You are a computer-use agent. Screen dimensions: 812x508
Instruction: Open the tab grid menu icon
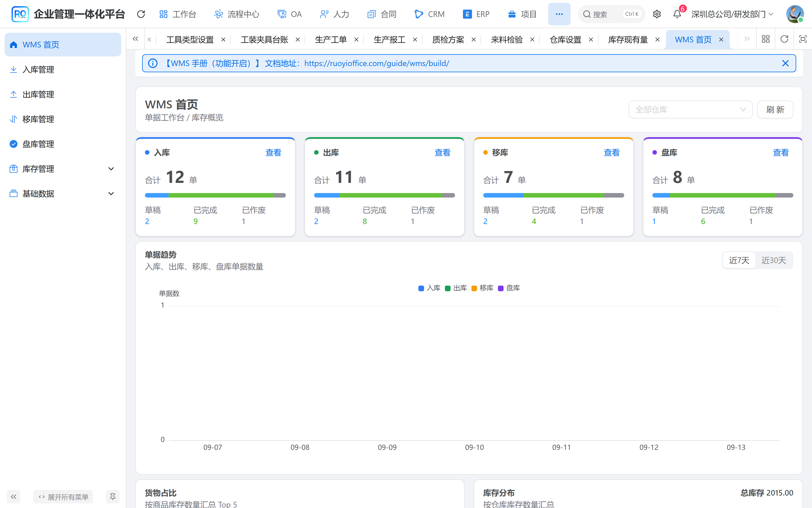tap(766, 39)
